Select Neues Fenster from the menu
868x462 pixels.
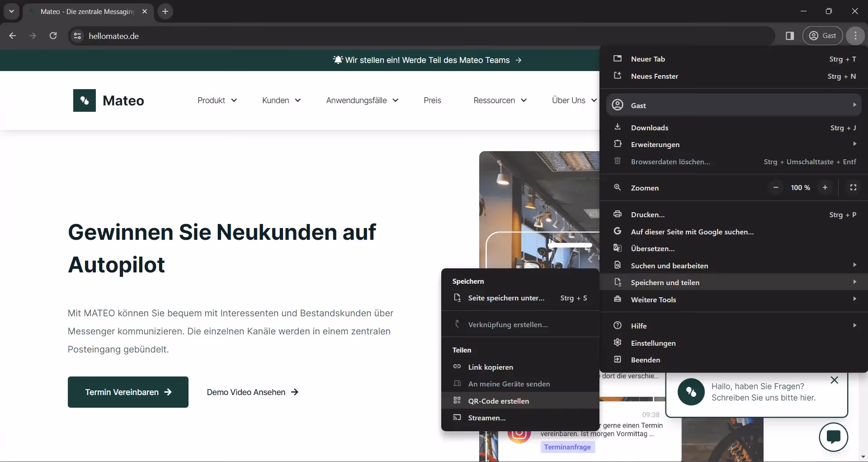655,76
